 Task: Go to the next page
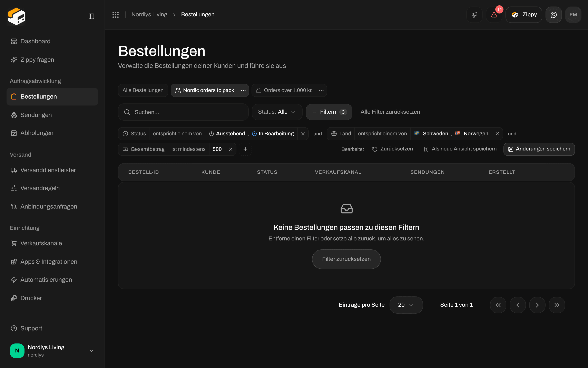(537, 305)
